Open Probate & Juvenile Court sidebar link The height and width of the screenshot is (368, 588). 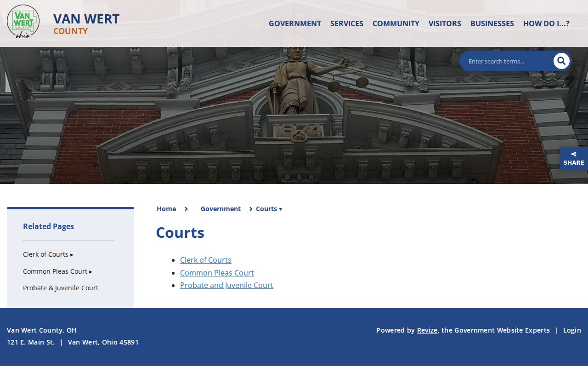61,288
